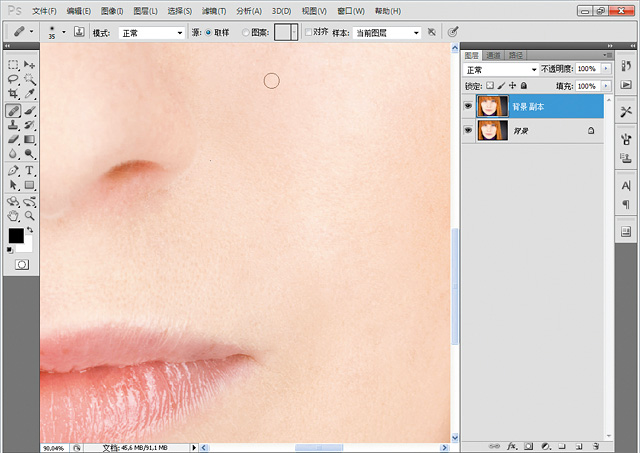
Task: Open the tool preset picker arrow
Action: click(31, 31)
